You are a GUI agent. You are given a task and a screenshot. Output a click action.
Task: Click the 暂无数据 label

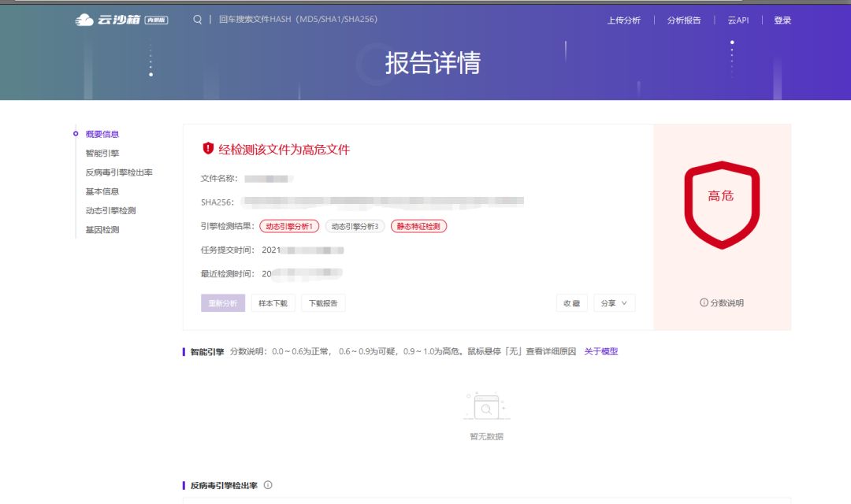click(486, 436)
